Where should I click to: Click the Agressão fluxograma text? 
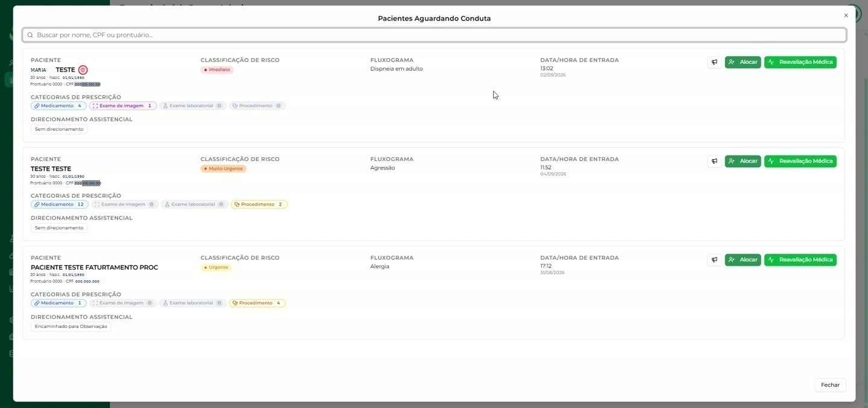[383, 168]
